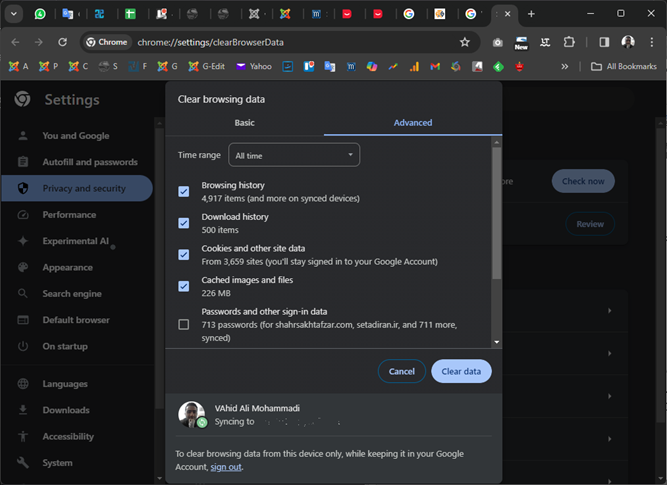667x485 pixels.
Task: Open the All Bookmarks folder
Action: pos(624,66)
